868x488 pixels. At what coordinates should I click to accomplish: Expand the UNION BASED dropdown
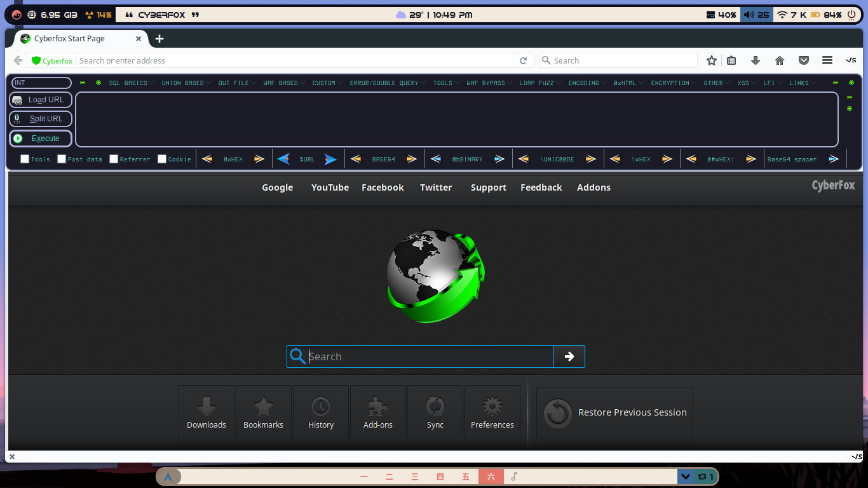point(186,83)
